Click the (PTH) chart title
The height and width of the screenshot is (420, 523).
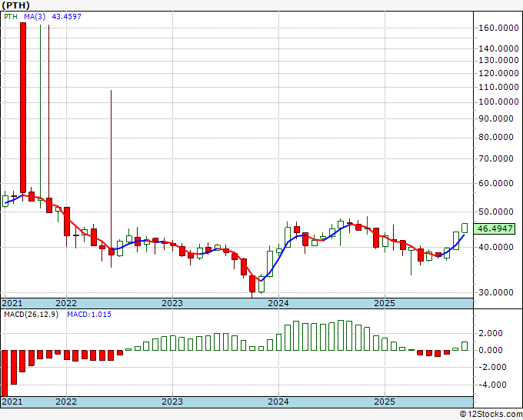[15, 5]
